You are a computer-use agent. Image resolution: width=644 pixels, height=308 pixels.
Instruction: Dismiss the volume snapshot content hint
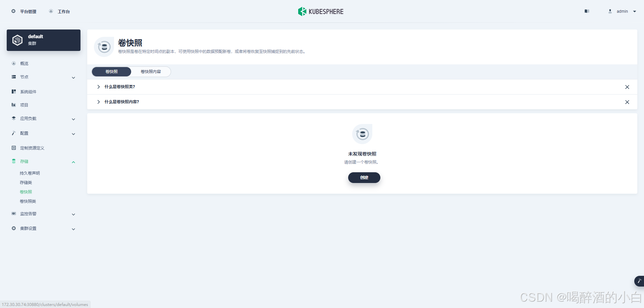pyautogui.click(x=627, y=102)
